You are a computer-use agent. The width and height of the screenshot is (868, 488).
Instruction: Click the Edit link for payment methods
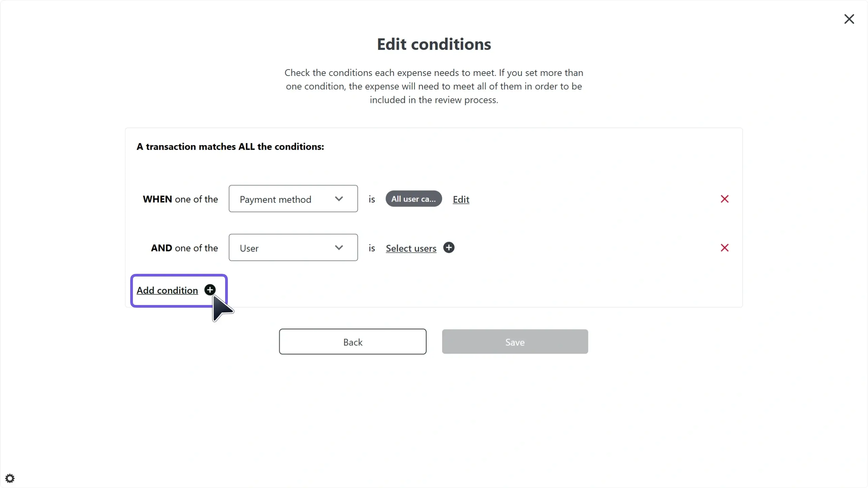(461, 200)
